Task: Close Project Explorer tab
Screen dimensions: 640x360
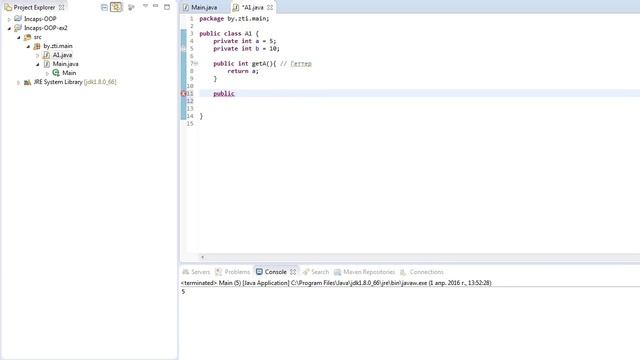Action: tap(62, 7)
